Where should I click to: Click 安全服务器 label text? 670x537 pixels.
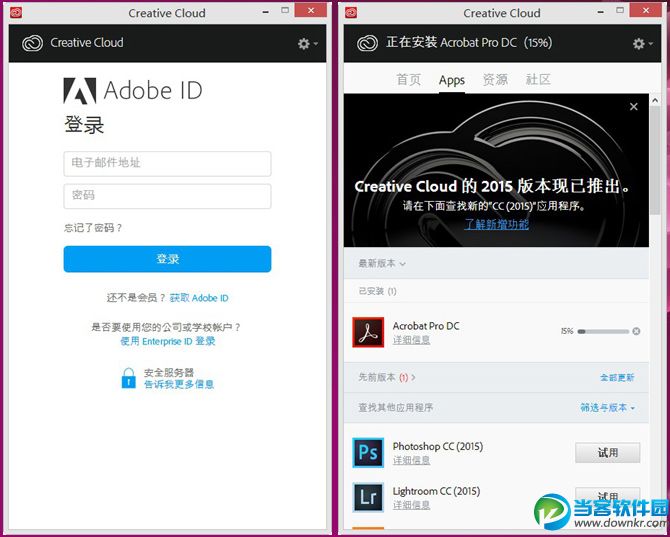(x=169, y=373)
